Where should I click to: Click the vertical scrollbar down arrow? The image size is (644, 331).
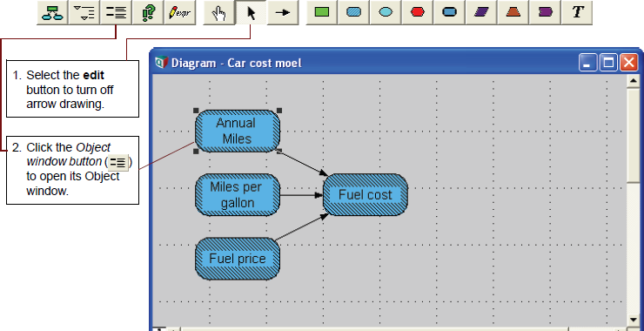[633, 320]
